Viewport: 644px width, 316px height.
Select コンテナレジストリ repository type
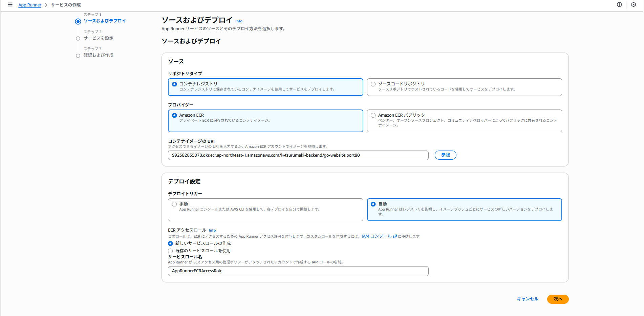(265, 87)
